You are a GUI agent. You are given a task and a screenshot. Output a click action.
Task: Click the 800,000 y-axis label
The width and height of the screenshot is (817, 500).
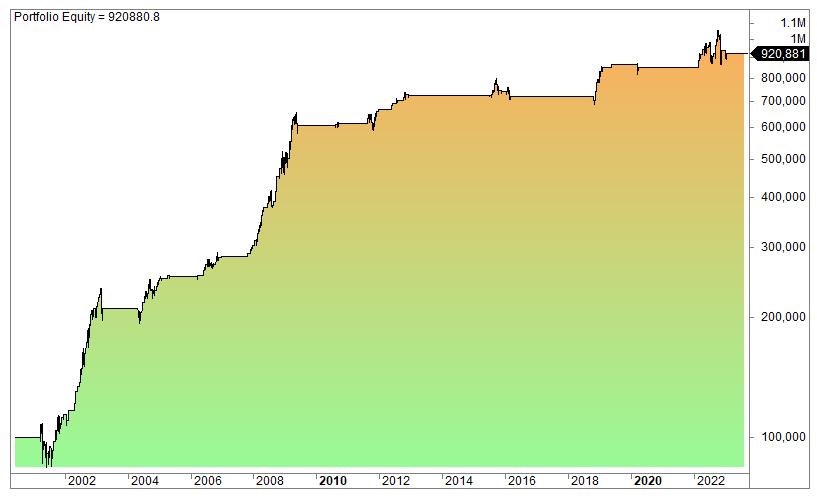point(783,76)
